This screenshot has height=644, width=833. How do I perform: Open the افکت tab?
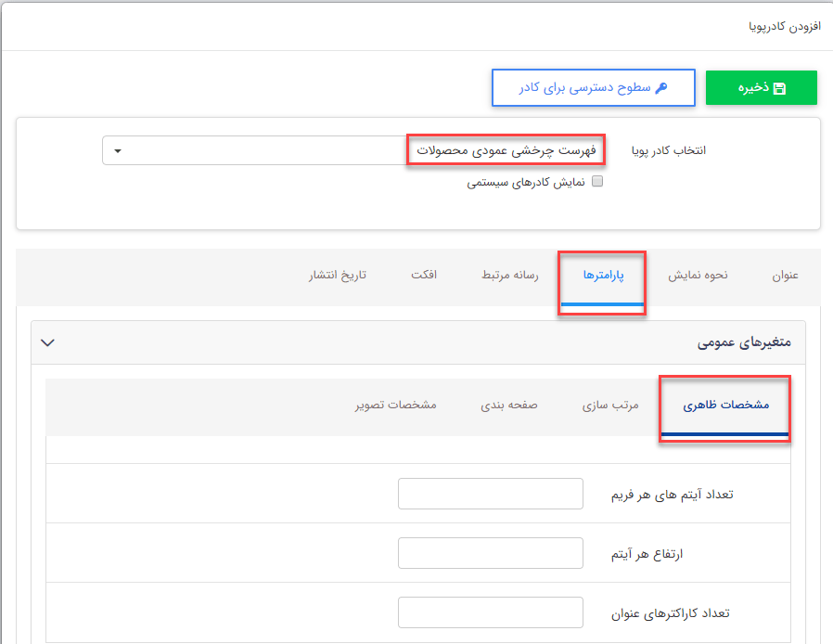(425, 275)
